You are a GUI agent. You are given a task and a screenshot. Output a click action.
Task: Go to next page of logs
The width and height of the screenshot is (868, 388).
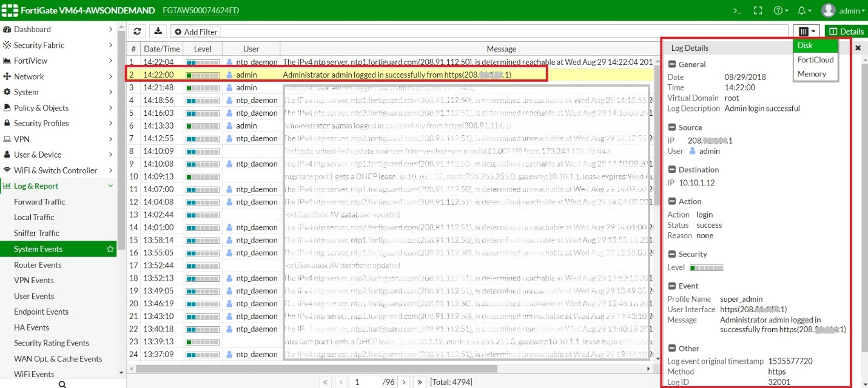point(404,382)
